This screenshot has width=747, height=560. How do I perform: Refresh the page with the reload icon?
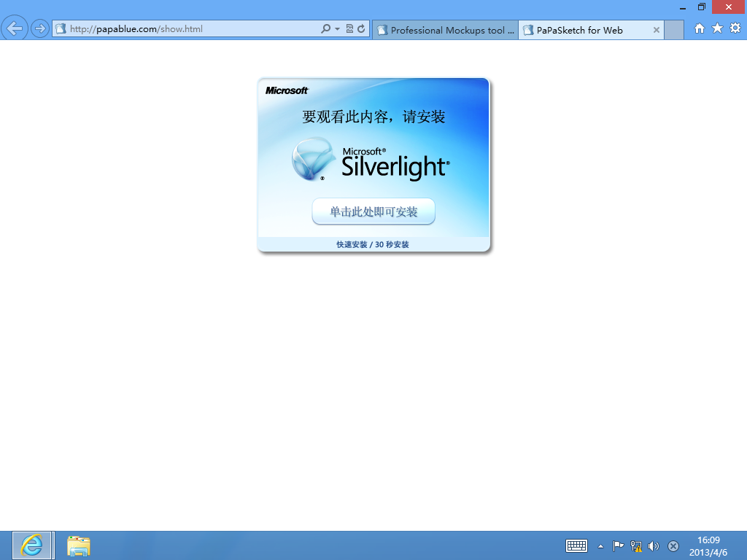click(361, 28)
